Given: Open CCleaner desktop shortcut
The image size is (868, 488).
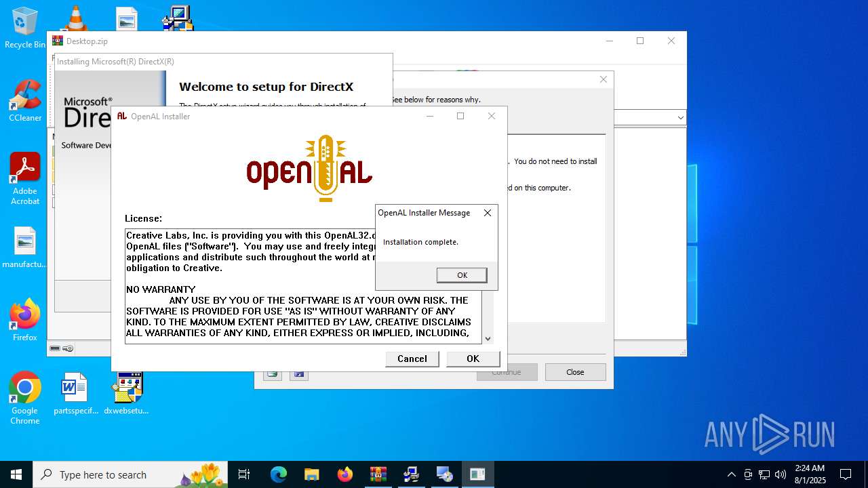Looking at the screenshot, I should (25, 101).
